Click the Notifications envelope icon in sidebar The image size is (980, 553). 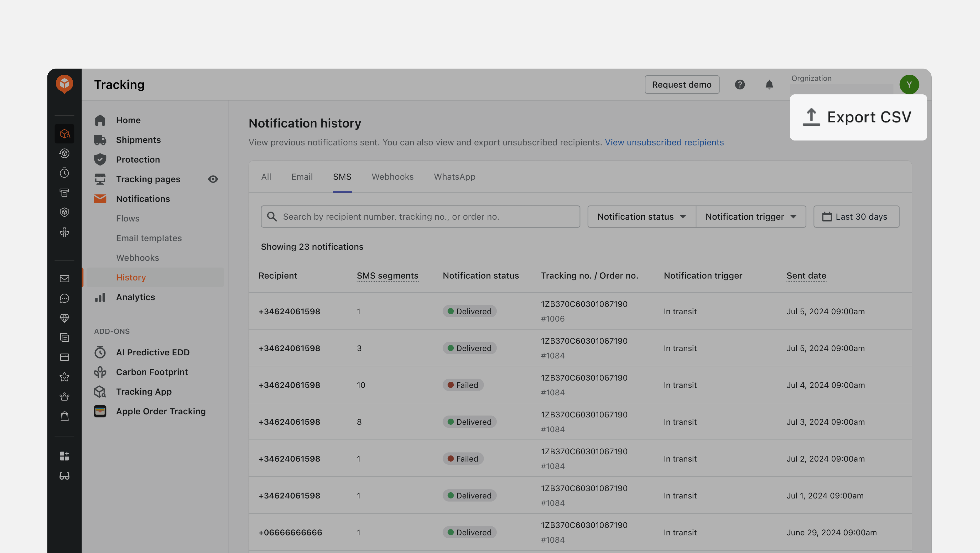(x=100, y=199)
